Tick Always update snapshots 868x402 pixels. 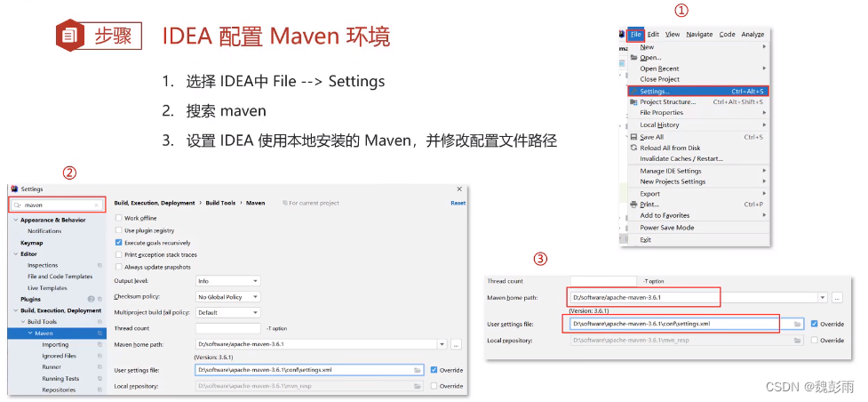118,267
